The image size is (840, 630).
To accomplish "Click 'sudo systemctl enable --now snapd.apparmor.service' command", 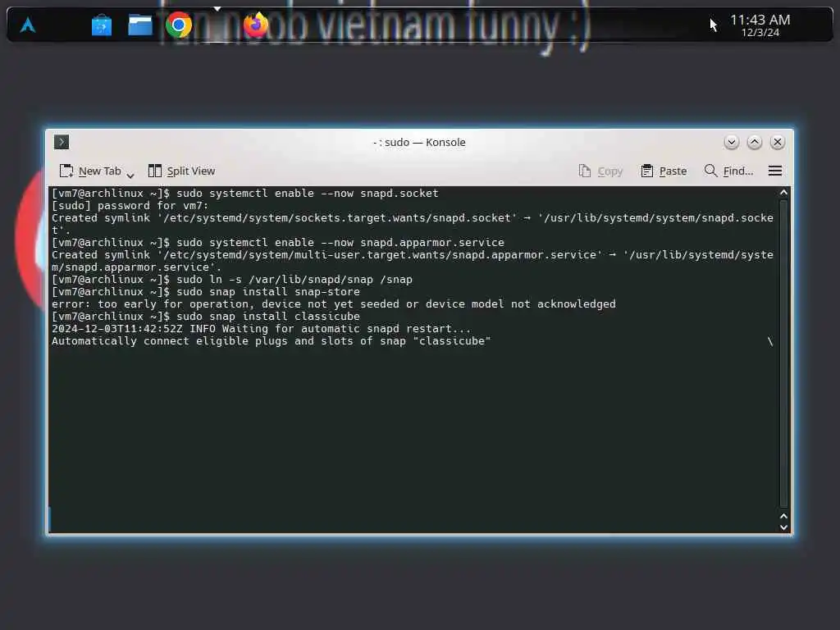I will [340, 243].
